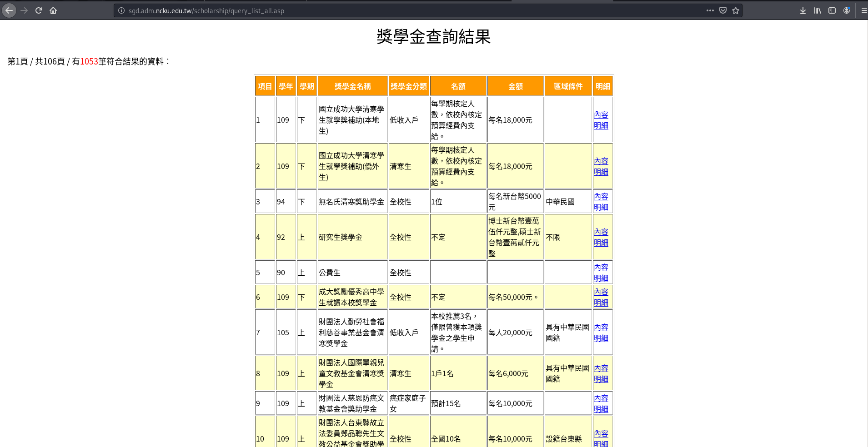Click the 博士新台幣壹萬伍仟元整 amount cell
The width and height of the screenshot is (868, 447).
[516, 237]
